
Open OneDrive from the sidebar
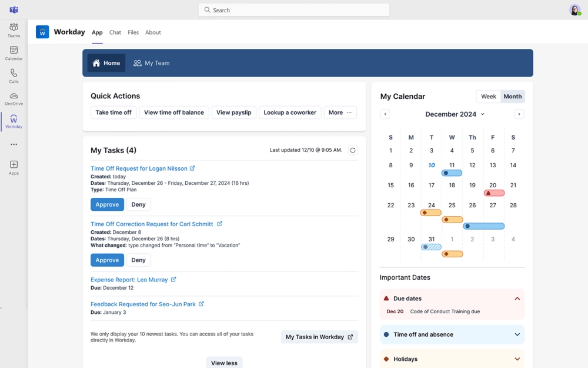14,98
